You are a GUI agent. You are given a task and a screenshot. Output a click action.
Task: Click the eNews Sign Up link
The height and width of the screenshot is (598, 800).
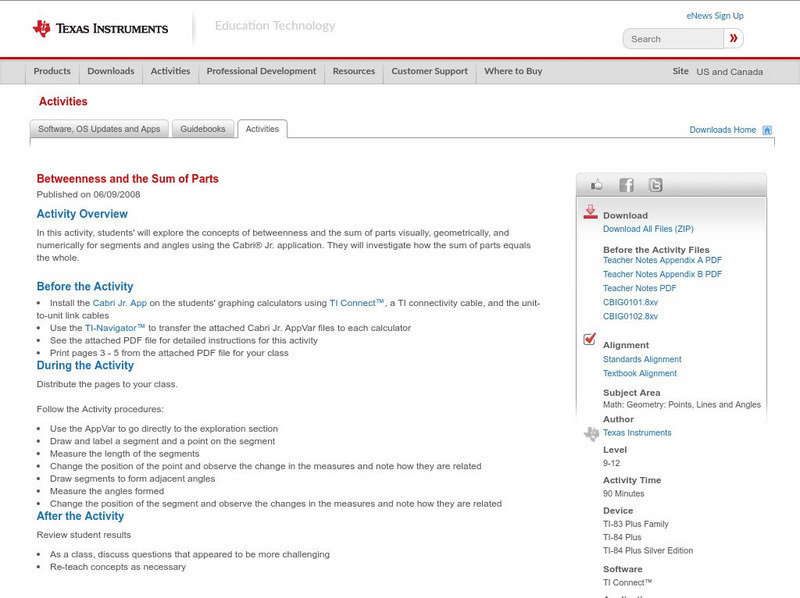click(714, 15)
